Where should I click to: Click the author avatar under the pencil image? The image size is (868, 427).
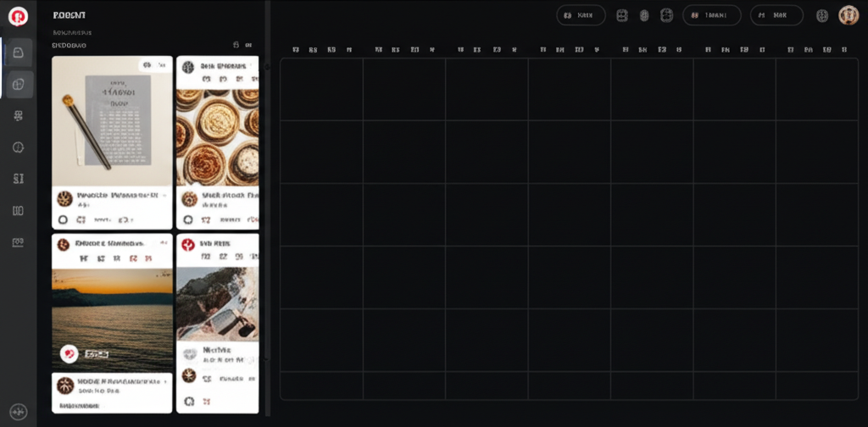point(64,198)
